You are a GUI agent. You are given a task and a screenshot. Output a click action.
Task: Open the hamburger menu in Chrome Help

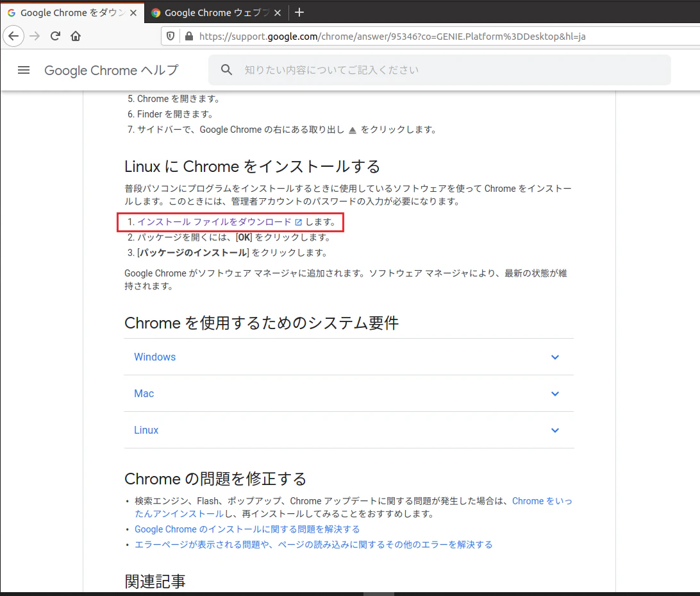(24, 70)
